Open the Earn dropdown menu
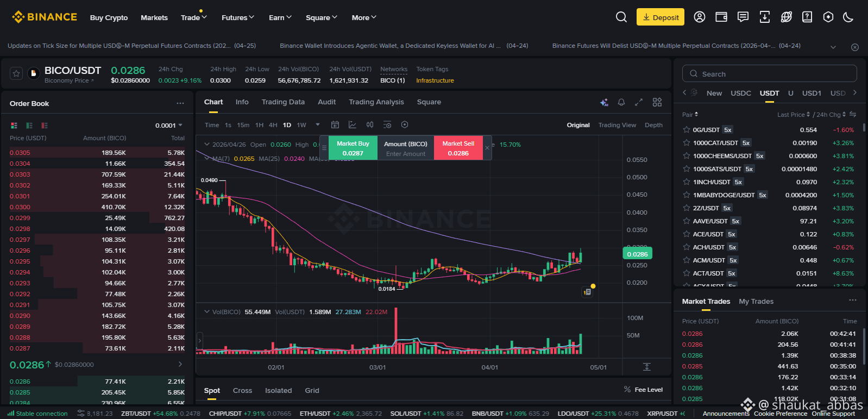The height and width of the screenshot is (419, 868). pos(280,17)
